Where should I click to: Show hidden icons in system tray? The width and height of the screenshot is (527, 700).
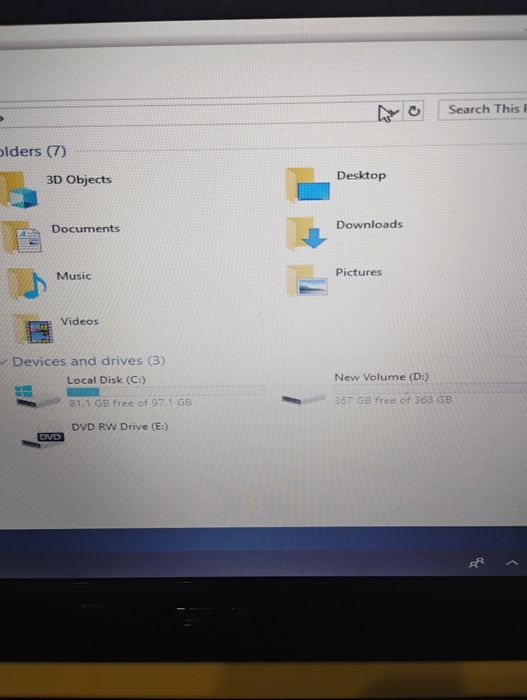[x=512, y=562]
